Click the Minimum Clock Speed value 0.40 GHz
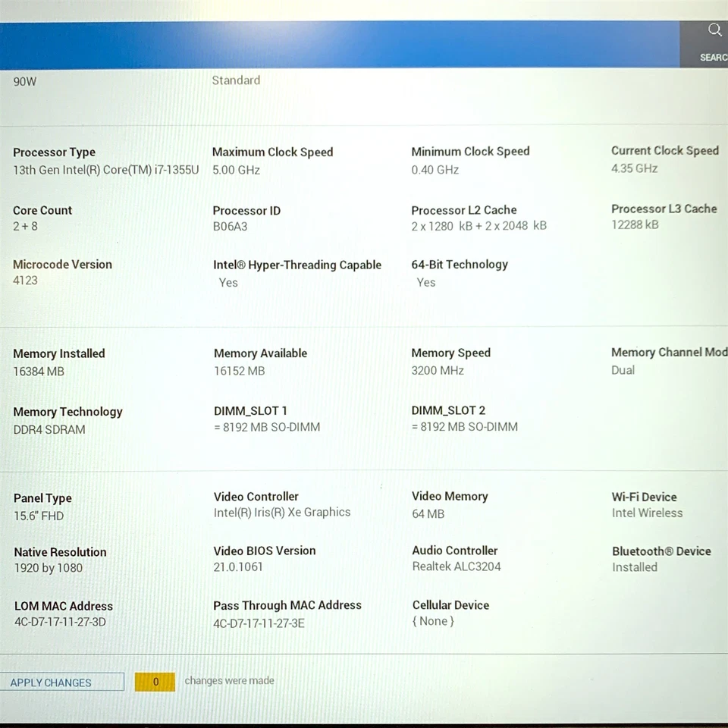728x728 pixels. (x=435, y=170)
